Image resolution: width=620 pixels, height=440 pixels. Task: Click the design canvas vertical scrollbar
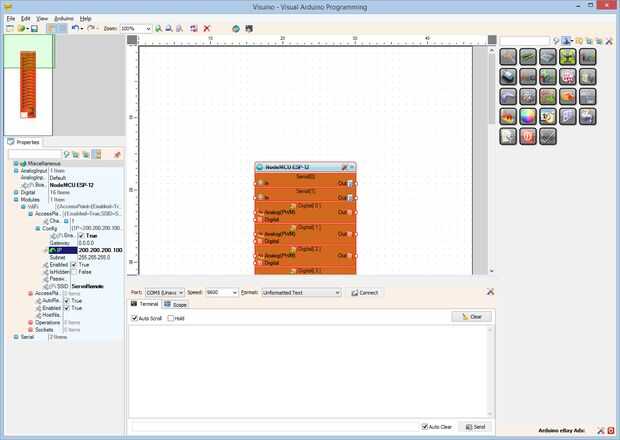[491, 160]
